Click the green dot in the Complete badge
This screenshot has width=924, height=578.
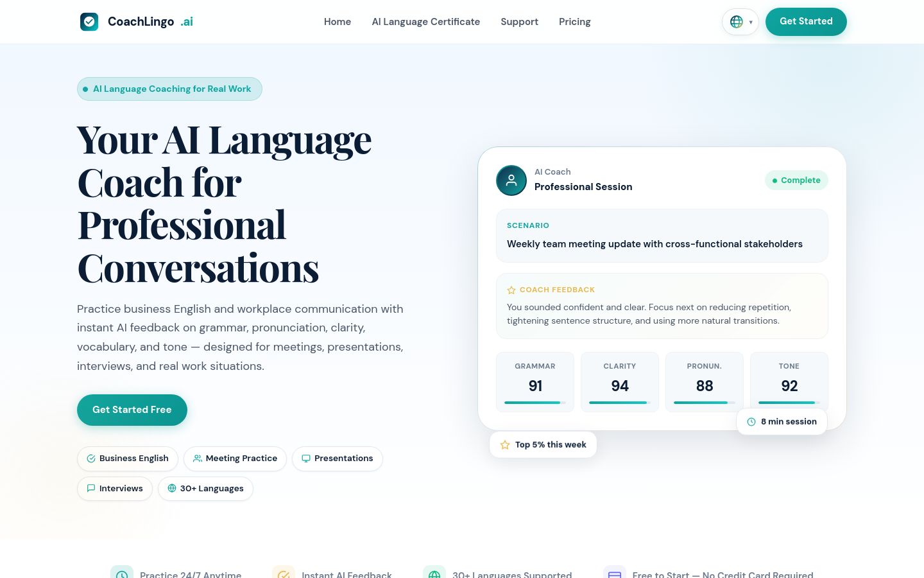tap(774, 180)
